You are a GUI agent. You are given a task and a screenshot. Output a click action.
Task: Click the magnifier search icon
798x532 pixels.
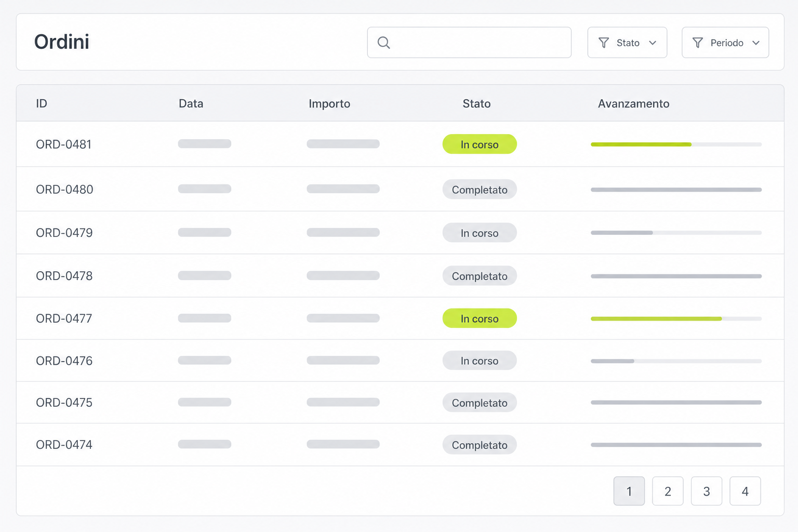click(383, 43)
